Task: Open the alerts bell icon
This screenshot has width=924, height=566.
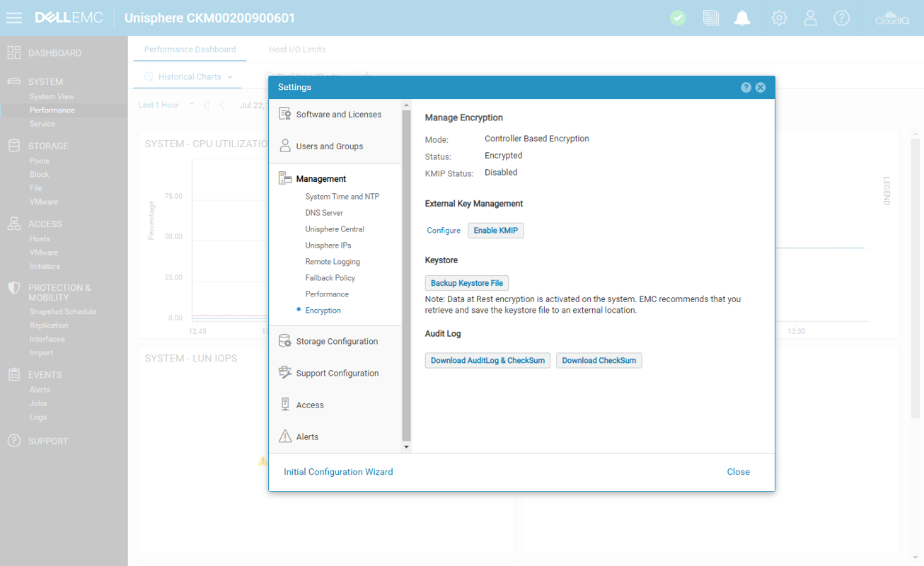Action: pyautogui.click(x=742, y=18)
